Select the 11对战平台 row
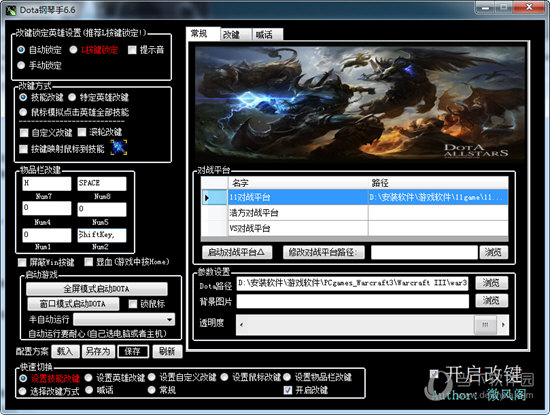 [355, 198]
